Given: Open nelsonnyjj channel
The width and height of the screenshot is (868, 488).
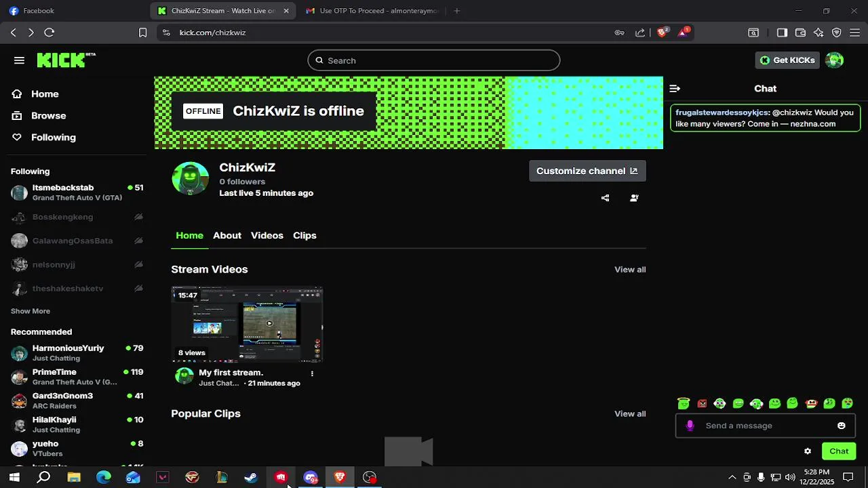Looking at the screenshot, I should 77,264.
